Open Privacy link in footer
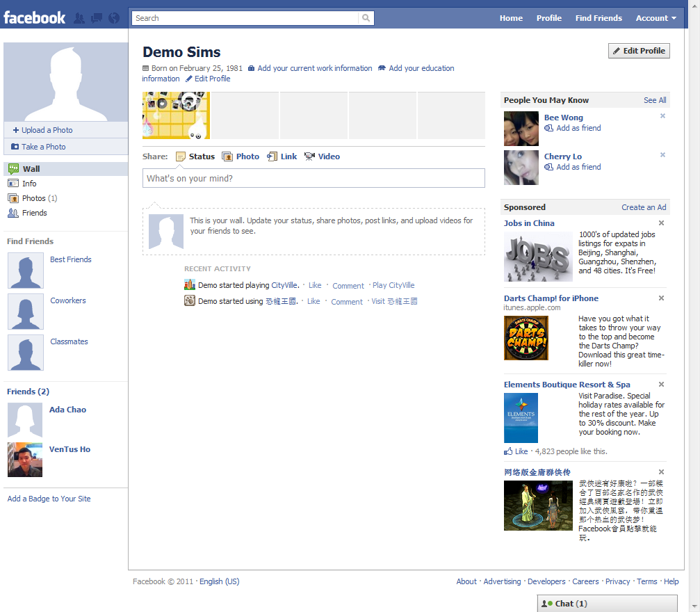 [617, 581]
